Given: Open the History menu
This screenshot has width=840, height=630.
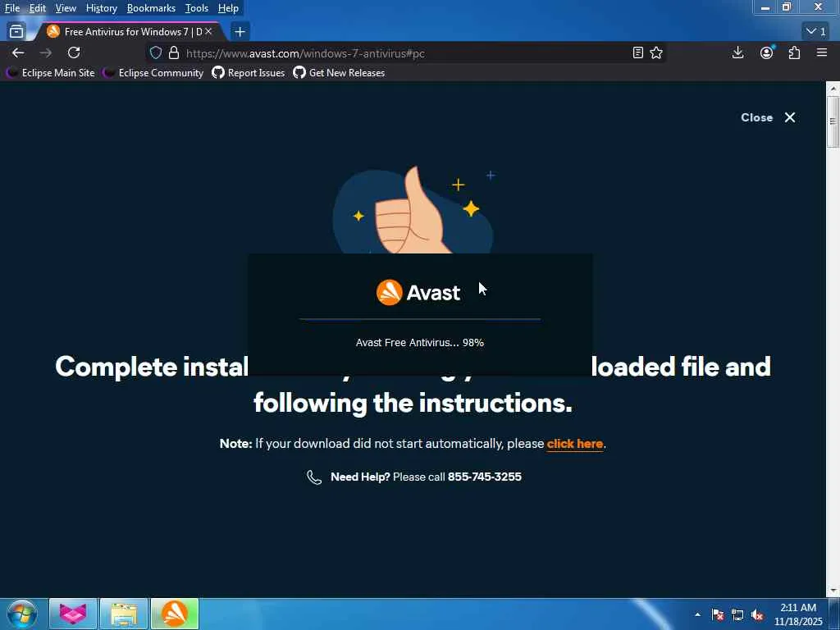Looking at the screenshot, I should (x=101, y=8).
